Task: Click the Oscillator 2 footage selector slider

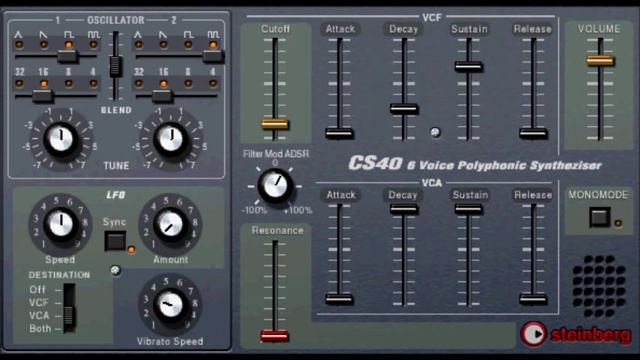Action: point(162,96)
